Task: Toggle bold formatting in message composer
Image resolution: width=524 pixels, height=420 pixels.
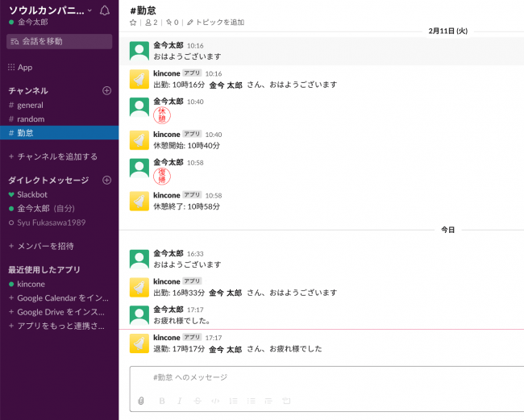Action: click(x=161, y=401)
